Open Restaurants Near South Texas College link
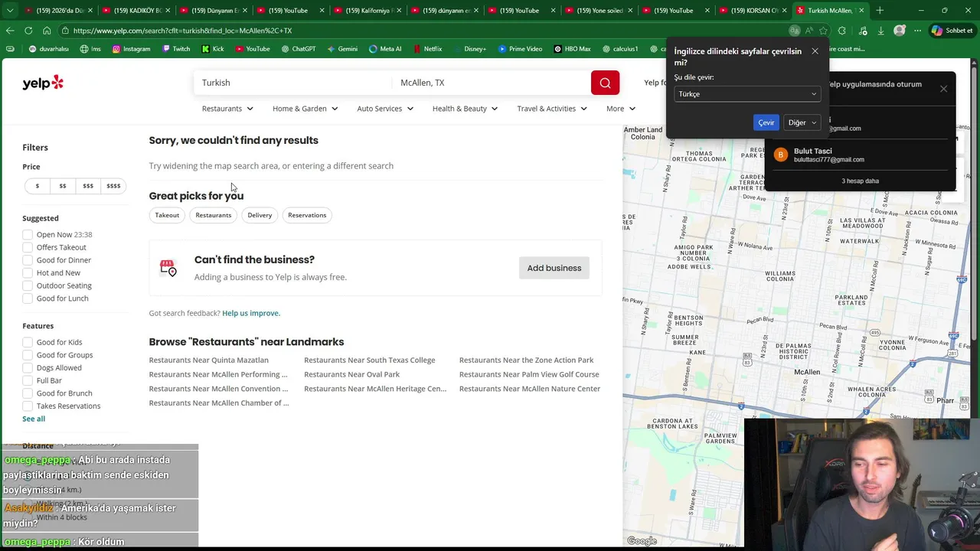 [x=369, y=360]
